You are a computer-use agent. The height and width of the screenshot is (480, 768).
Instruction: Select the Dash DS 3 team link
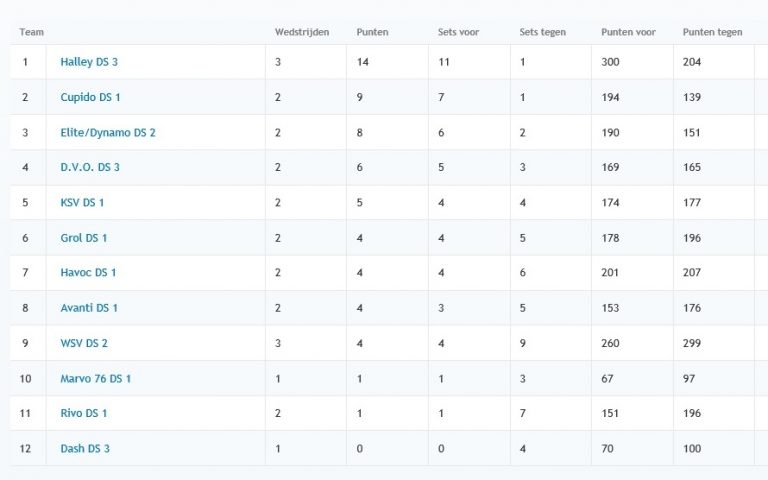point(85,448)
